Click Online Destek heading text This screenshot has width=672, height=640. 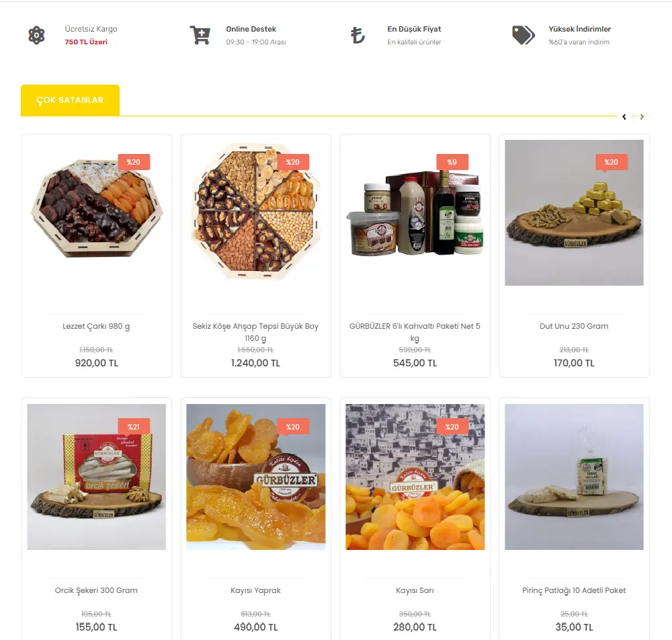click(251, 29)
